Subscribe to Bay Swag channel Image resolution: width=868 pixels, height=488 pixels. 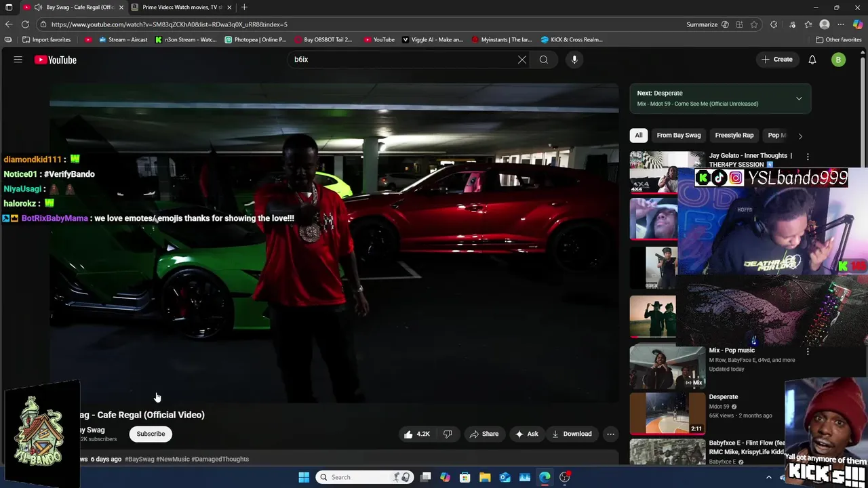151,434
